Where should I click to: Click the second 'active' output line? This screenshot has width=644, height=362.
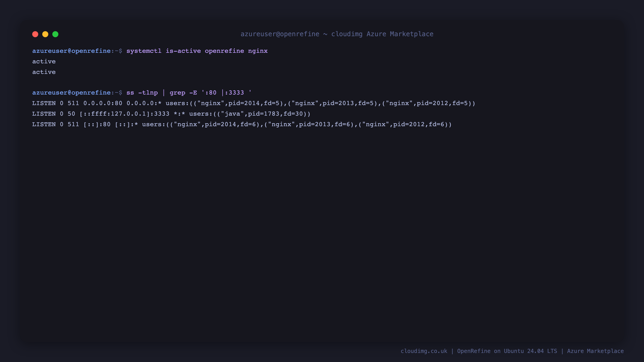(x=44, y=72)
